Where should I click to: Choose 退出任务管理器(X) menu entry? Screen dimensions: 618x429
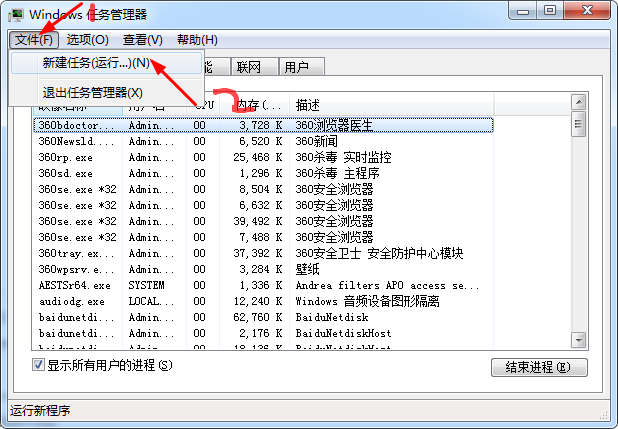106,93
